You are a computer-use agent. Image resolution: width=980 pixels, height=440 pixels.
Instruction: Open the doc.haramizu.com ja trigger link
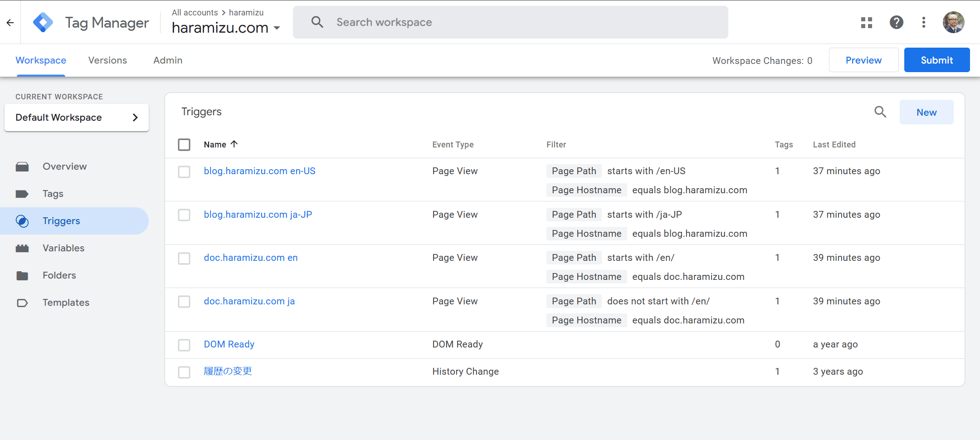tap(249, 301)
